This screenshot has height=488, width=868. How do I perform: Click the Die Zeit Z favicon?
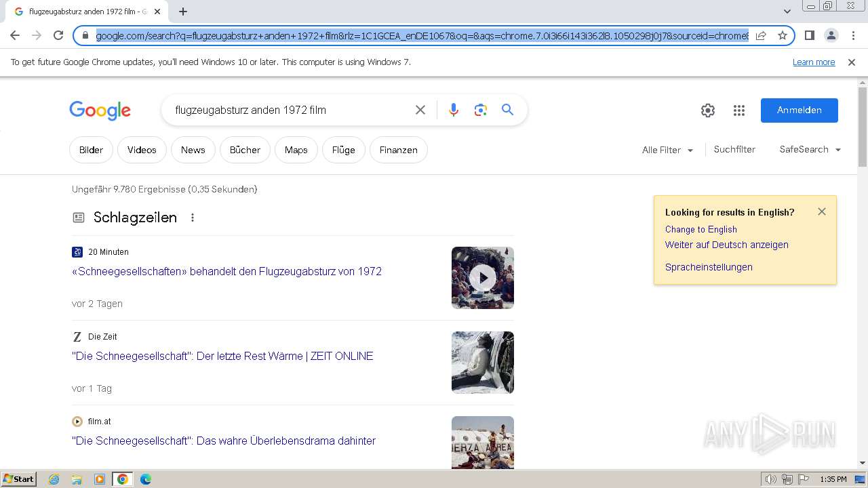pos(77,337)
